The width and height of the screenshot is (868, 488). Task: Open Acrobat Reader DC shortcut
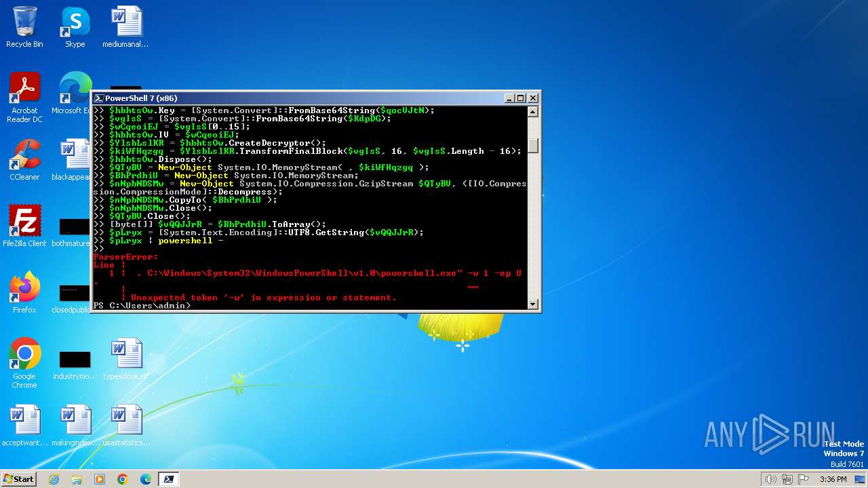pos(24,98)
